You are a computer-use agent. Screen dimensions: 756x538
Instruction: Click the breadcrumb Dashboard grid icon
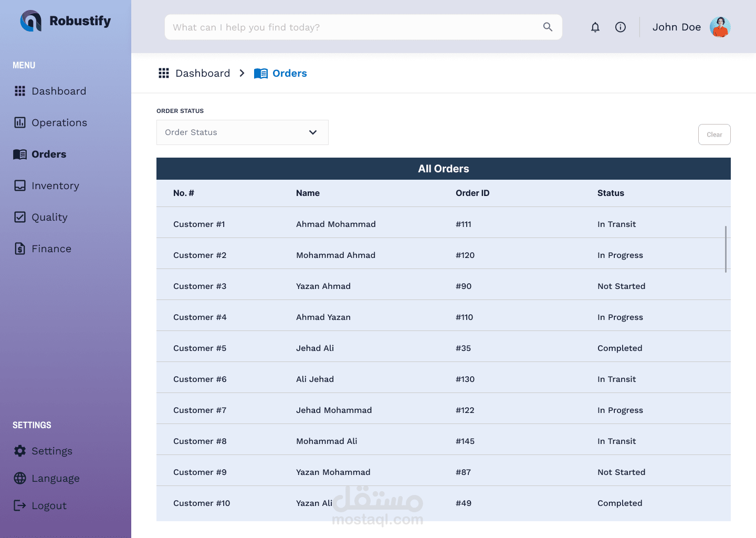click(x=164, y=73)
